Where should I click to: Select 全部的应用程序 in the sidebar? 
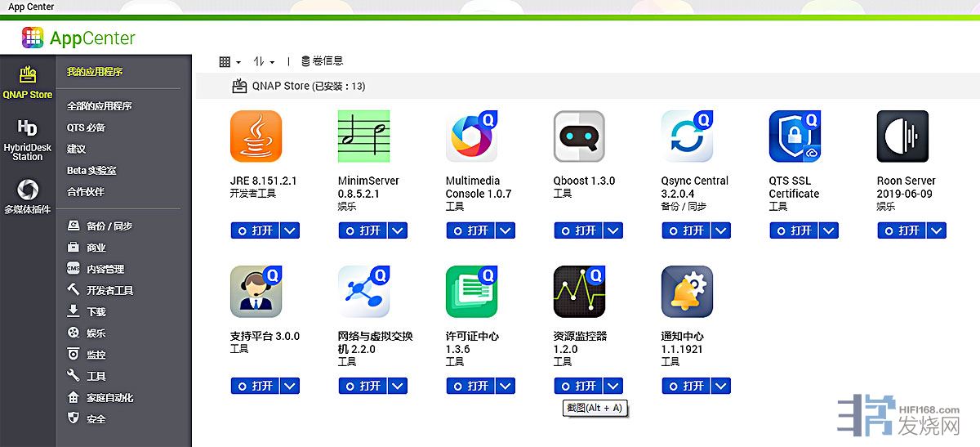click(x=99, y=106)
